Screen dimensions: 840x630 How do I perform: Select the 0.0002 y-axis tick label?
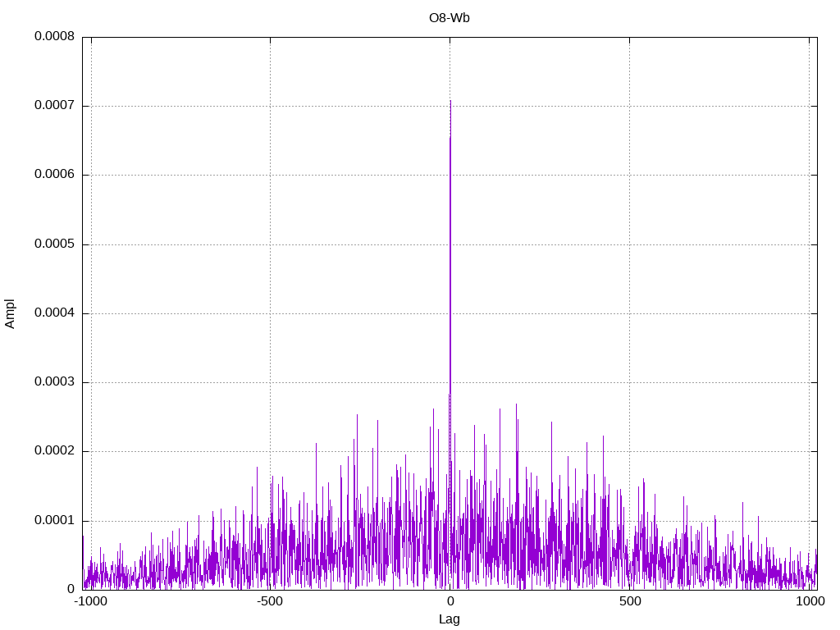54,451
